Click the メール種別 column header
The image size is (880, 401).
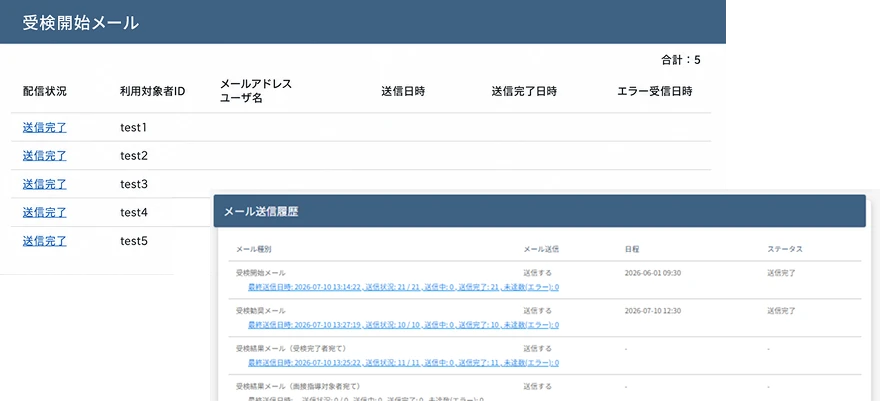pyautogui.click(x=254, y=249)
